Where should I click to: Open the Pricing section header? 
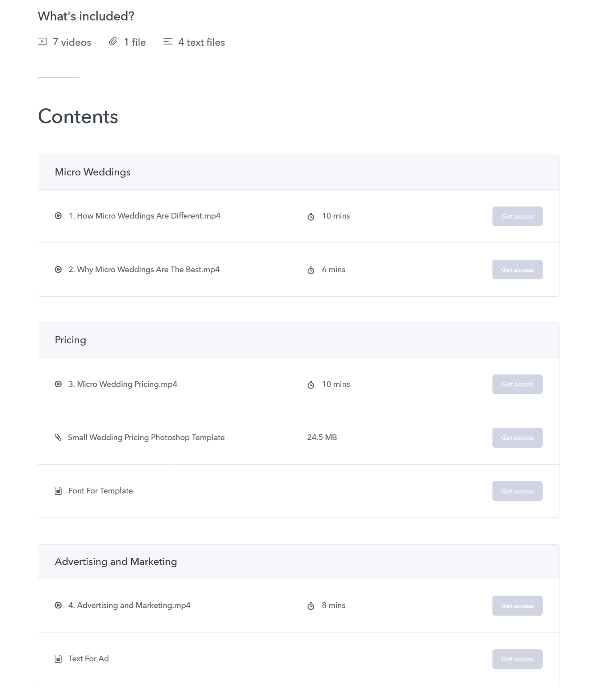(299, 340)
